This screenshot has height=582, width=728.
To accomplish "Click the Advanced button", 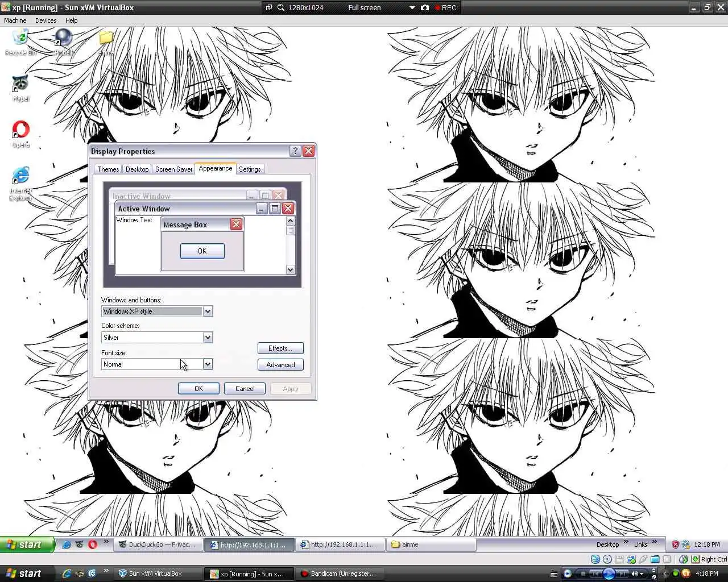I will pyautogui.click(x=280, y=364).
